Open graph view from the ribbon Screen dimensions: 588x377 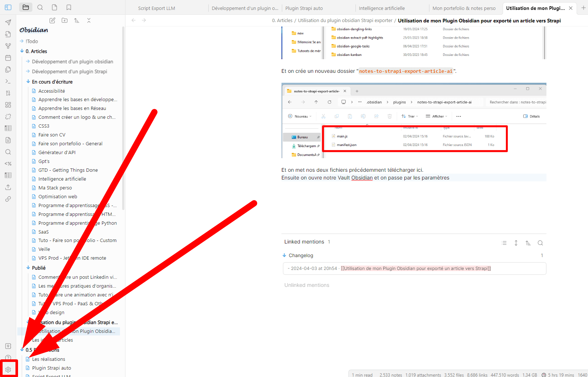(x=8, y=46)
